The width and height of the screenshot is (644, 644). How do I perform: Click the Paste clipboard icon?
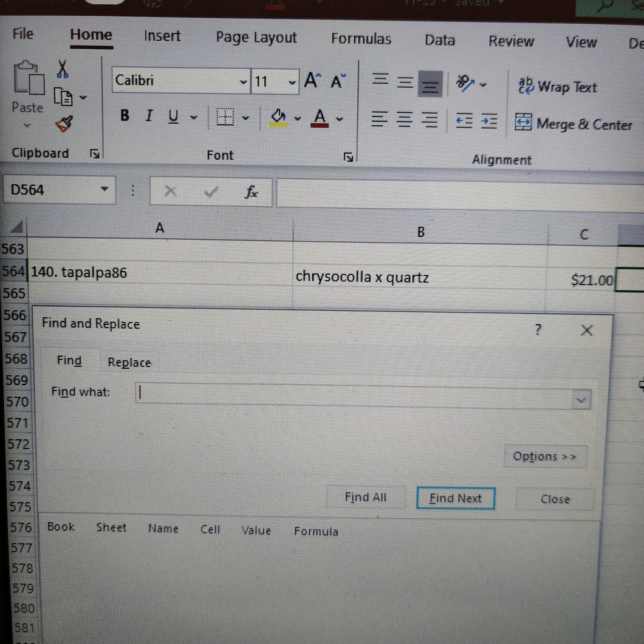(29, 78)
